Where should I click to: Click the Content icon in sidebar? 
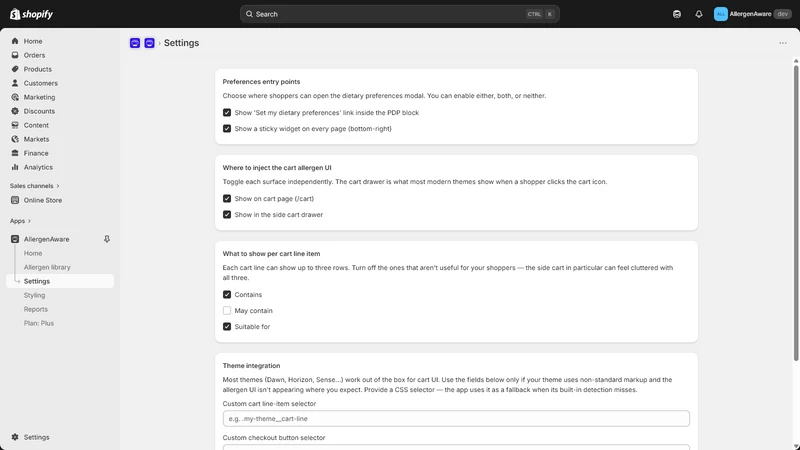(x=15, y=125)
